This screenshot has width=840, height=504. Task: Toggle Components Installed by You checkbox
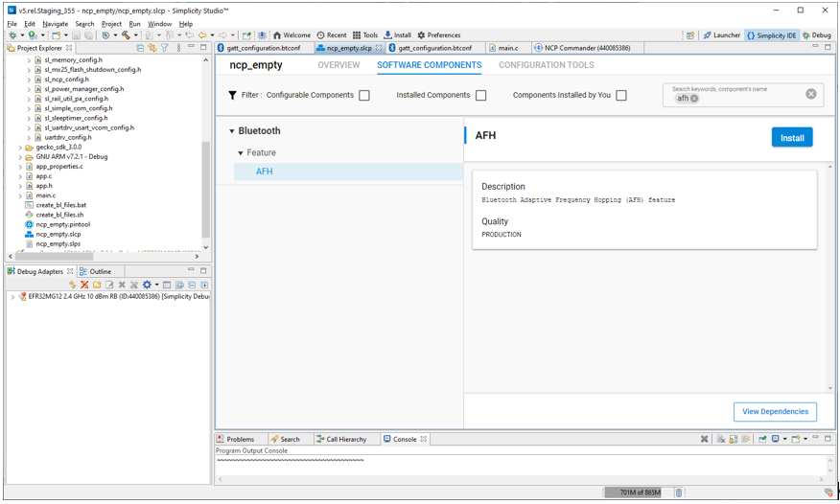(x=621, y=96)
